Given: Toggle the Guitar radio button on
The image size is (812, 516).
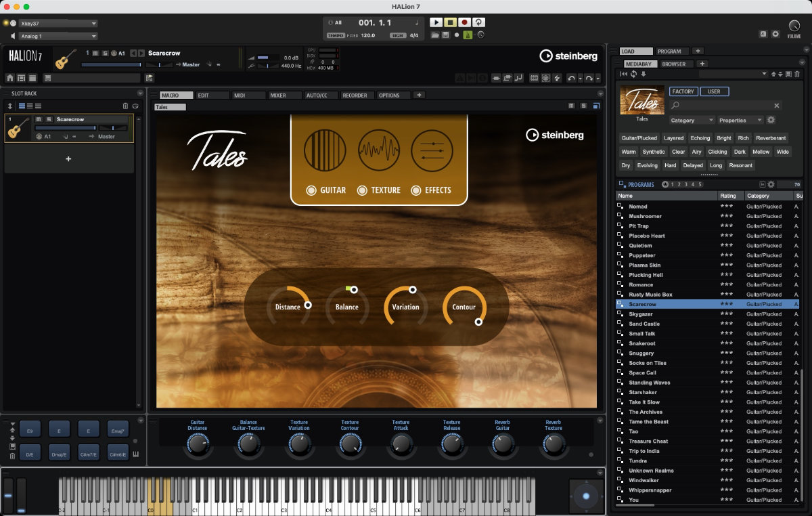Looking at the screenshot, I should tap(311, 190).
